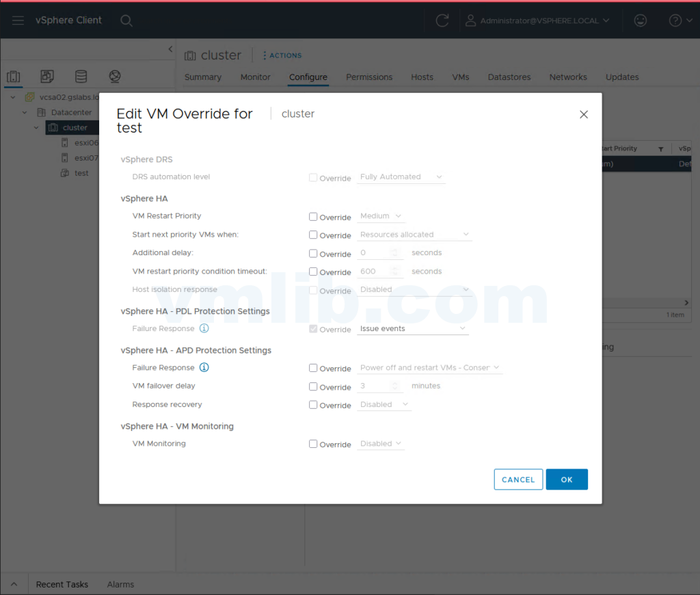Image resolution: width=700 pixels, height=595 pixels.
Task: Open the Networking inventory view
Action: (x=114, y=76)
